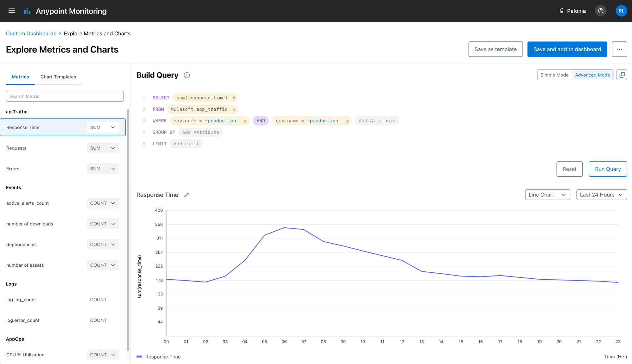Open number of assets COUNT dropdown
Viewport: 632px width, 364px height.
pos(103,265)
